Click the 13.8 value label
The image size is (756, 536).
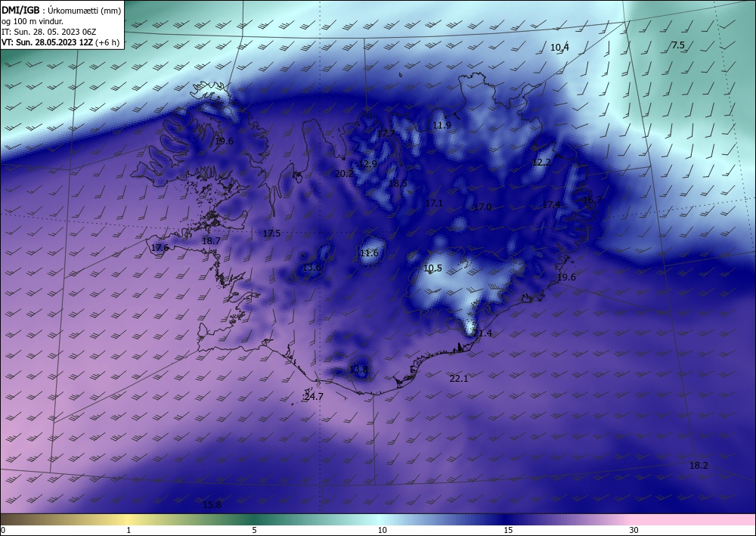click(x=358, y=370)
